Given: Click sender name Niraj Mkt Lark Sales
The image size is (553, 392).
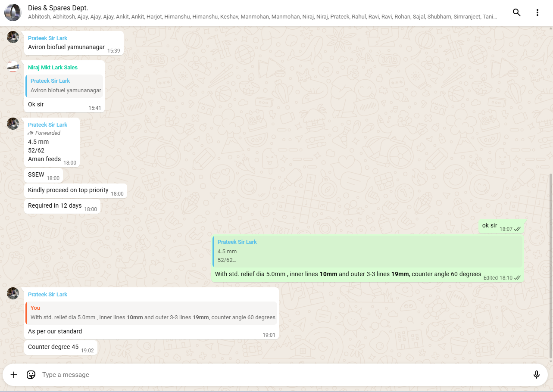Looking at the screenshot, I should [53, 68].
